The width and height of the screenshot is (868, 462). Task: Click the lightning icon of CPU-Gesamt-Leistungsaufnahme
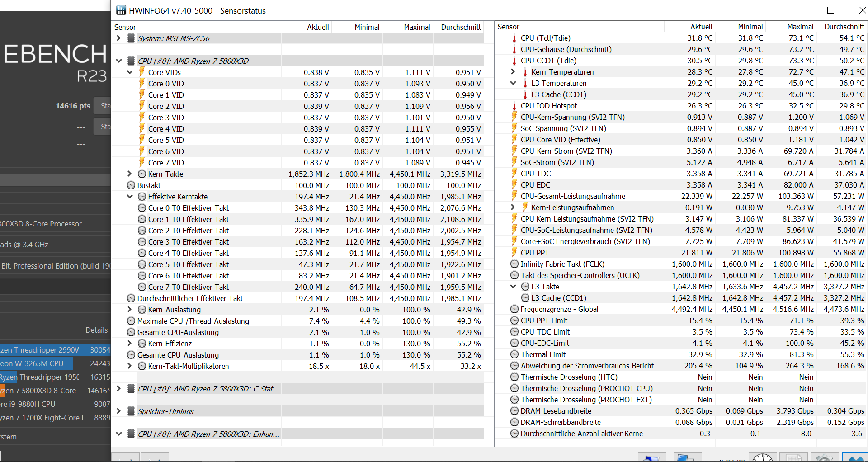(514, 196)
